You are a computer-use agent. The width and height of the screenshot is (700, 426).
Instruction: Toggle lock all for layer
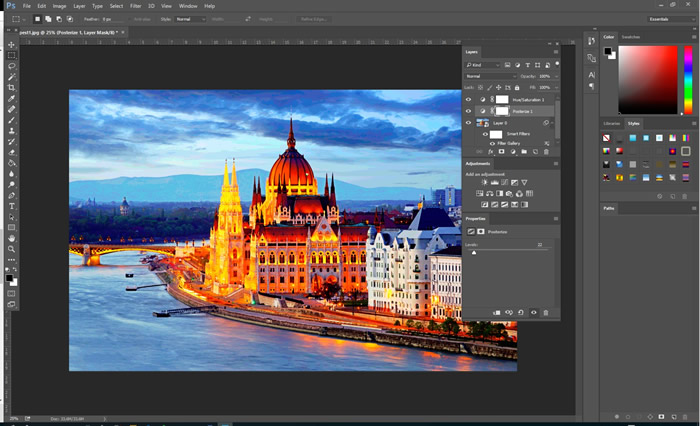[x=517, y=88]
